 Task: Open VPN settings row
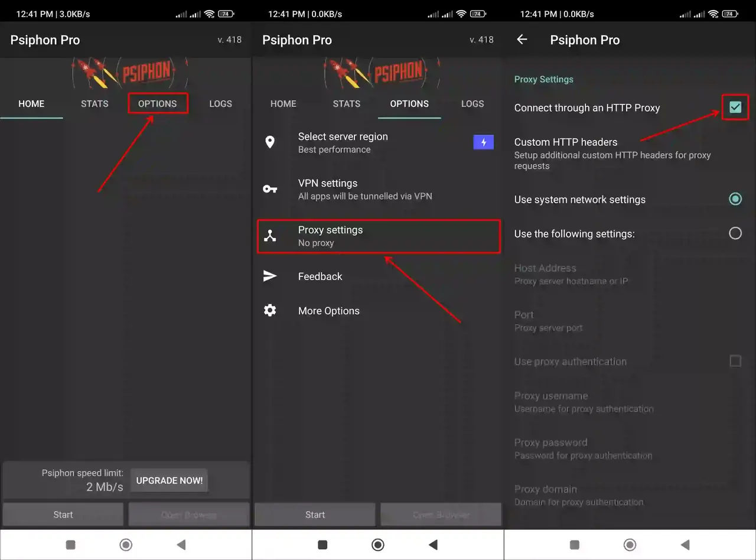coord(378,189)
